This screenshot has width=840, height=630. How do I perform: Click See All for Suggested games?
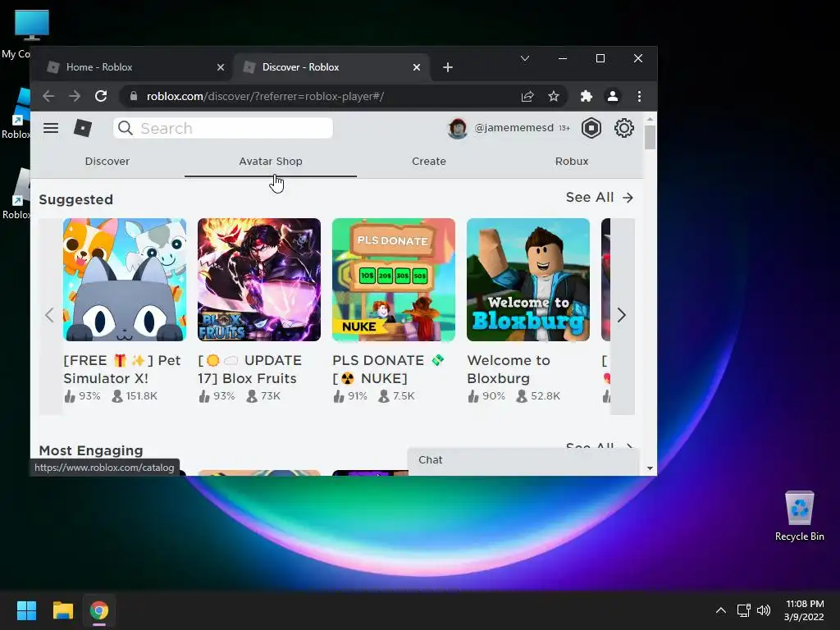(x=600, y=197)
